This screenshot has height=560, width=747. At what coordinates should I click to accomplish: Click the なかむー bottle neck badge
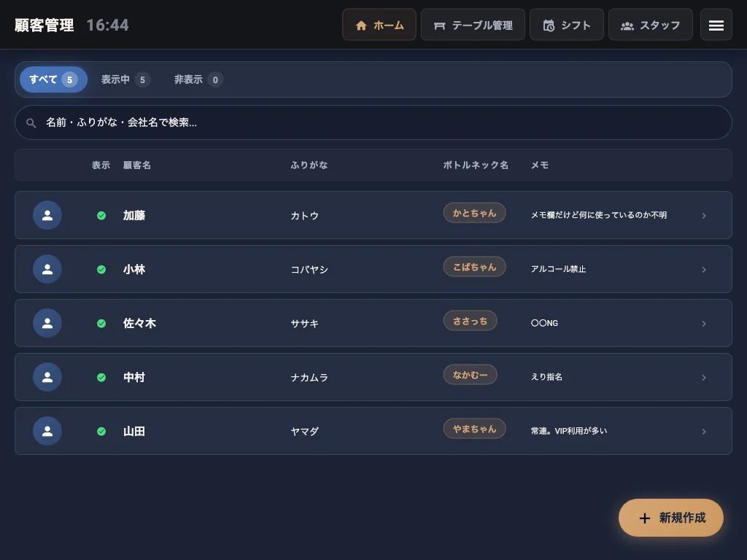pyautogui.click(x=471, y=375)
